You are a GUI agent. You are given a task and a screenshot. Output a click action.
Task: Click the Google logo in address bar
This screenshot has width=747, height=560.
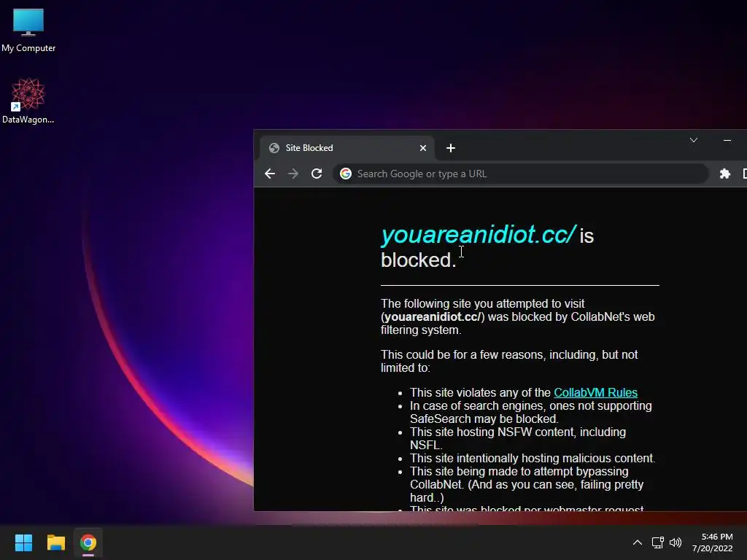(x=346, y=174)
